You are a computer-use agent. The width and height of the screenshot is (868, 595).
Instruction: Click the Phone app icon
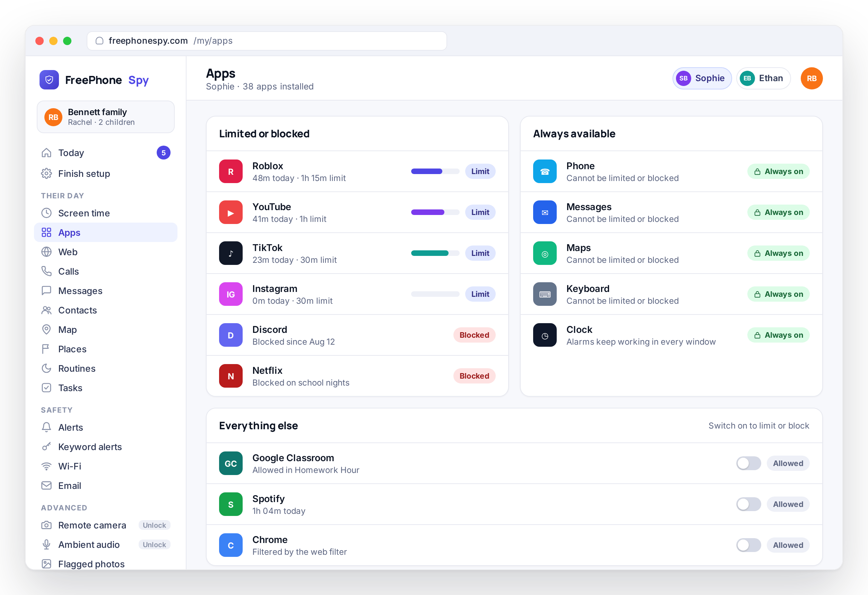click(x=545, y=171)
